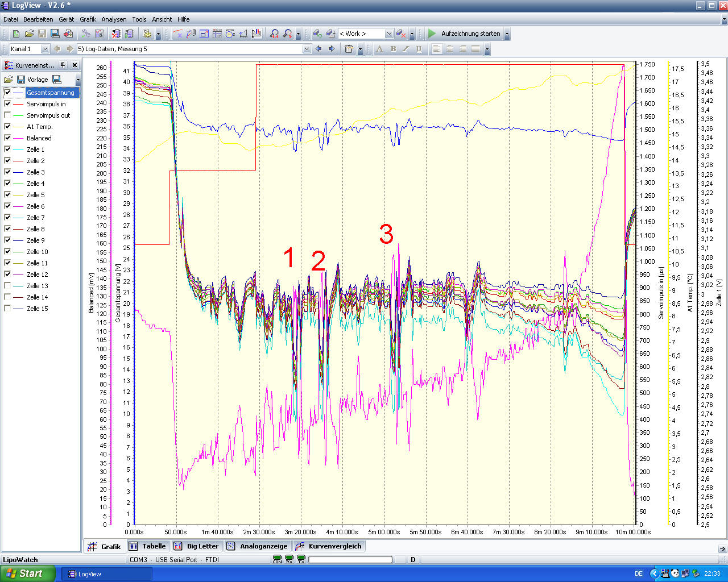Click the paperclip curve attachment icon
Viewport: 728px width, 582px height.
[x=191, y=34]
